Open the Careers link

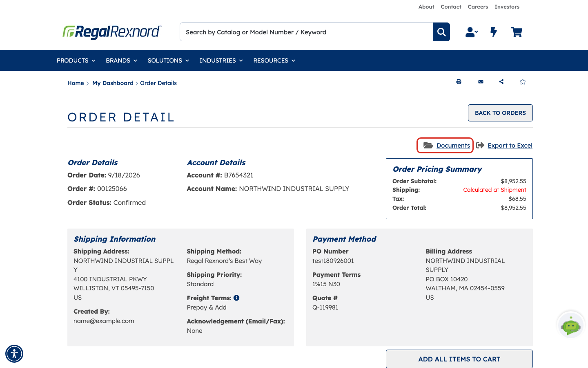pos(478,7)
